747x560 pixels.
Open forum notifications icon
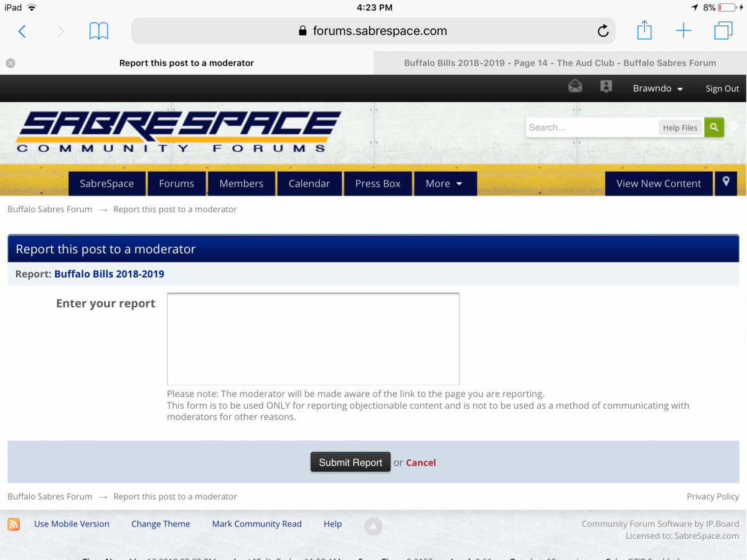click(606, 86)
